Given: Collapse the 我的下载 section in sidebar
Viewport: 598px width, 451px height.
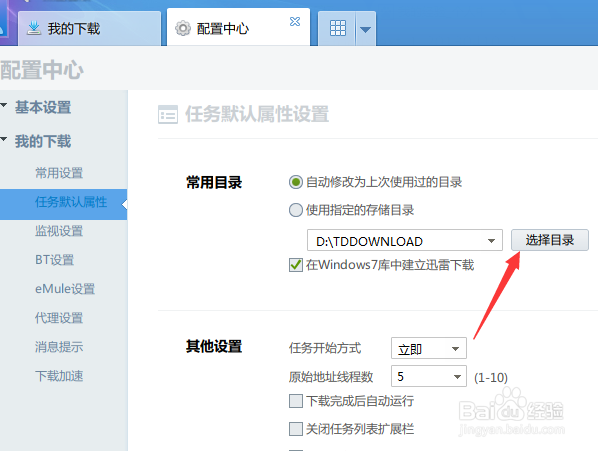Looking at the screenshot, I should (4, 139).
